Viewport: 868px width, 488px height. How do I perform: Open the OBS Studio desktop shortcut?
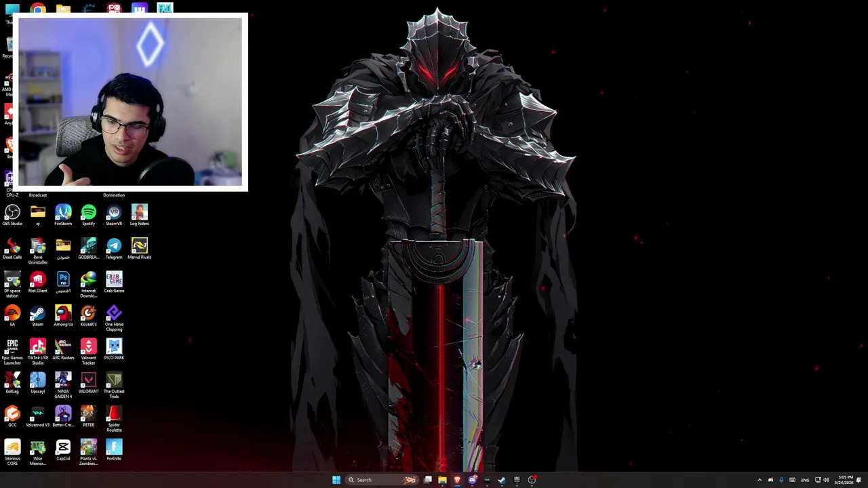(x=12, y=213)
